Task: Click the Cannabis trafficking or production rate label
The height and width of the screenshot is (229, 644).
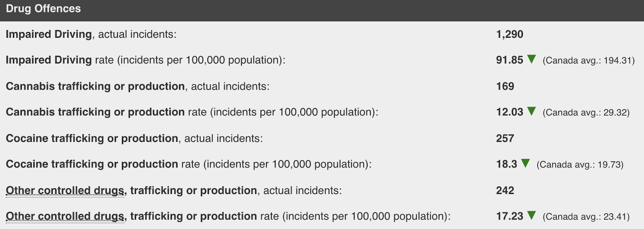Action: [192, 112]
